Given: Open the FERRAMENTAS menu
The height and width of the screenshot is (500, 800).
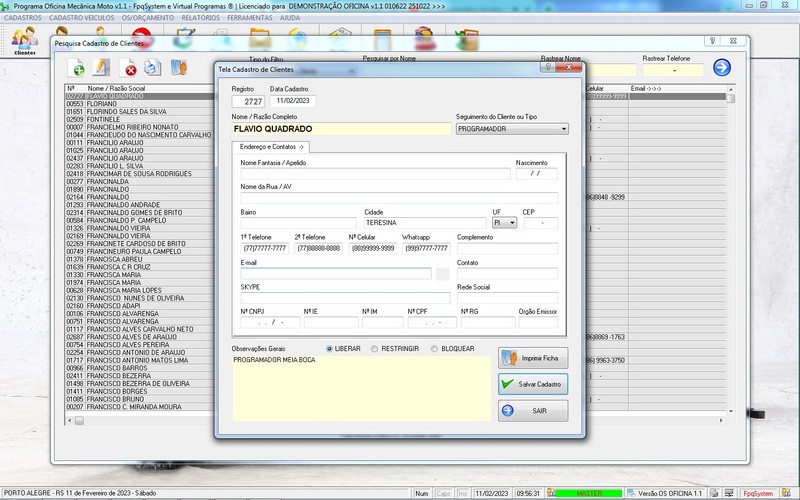Looking at the screenshot, I should (x=250, y=18).
